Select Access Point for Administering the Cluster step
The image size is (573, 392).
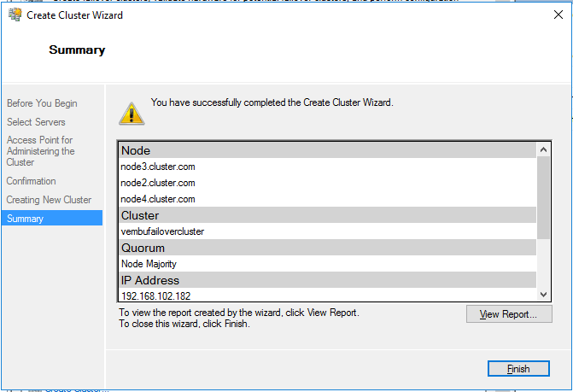pyautogui.click(x=41, y=151)
